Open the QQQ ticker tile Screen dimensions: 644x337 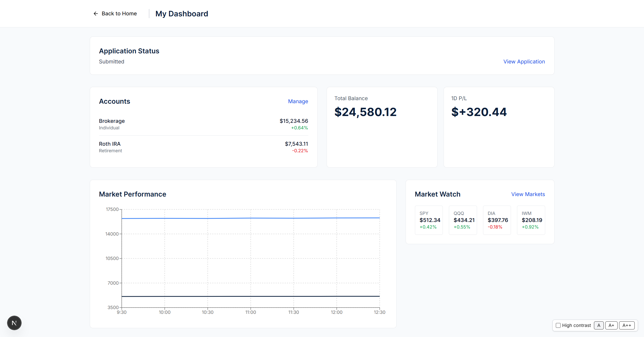[463, 220]
